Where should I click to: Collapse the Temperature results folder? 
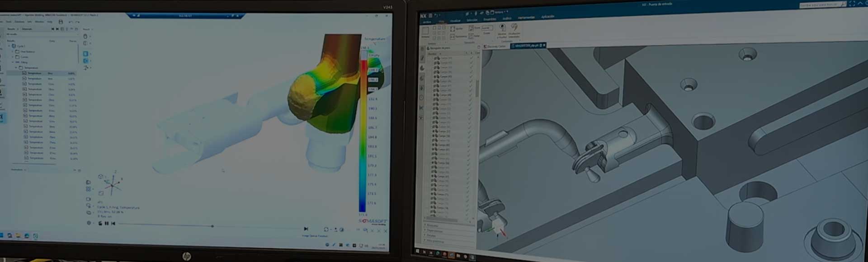pos(16,68)
